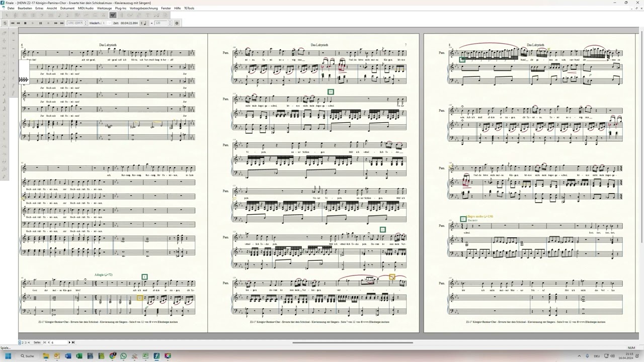The image size is (644, 362).
Task: Click the rewind playback button
Action: point(19,23)
